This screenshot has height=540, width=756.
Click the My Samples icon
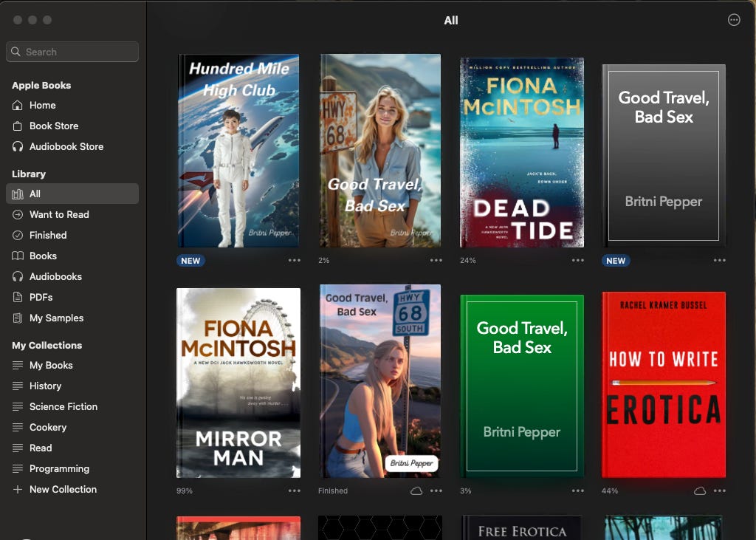18,318
